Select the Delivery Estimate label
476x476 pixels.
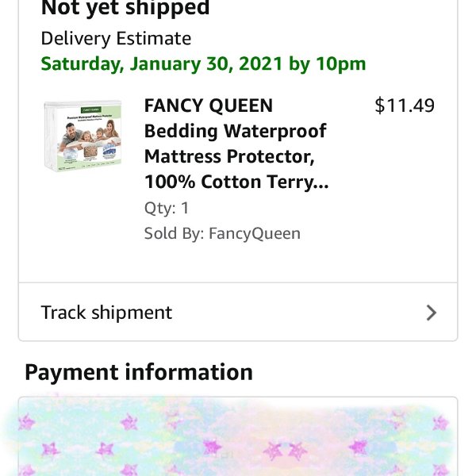click(x=116, y=39)
